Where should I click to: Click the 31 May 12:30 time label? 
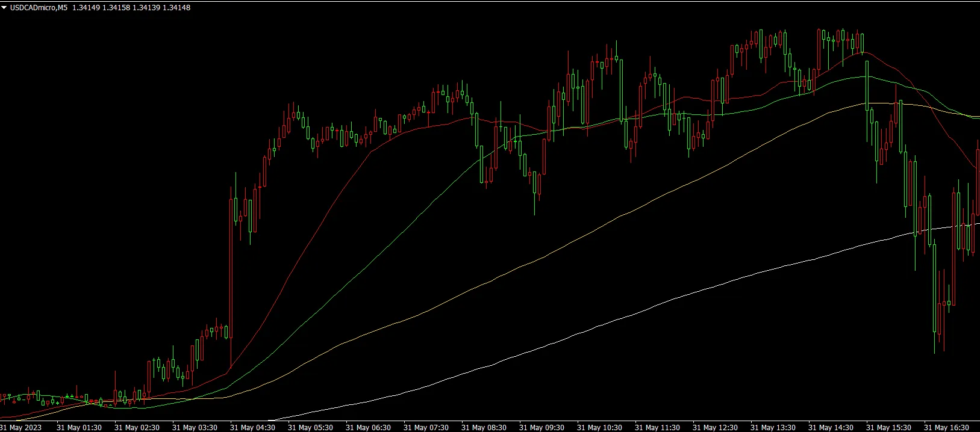click(715, 427)
